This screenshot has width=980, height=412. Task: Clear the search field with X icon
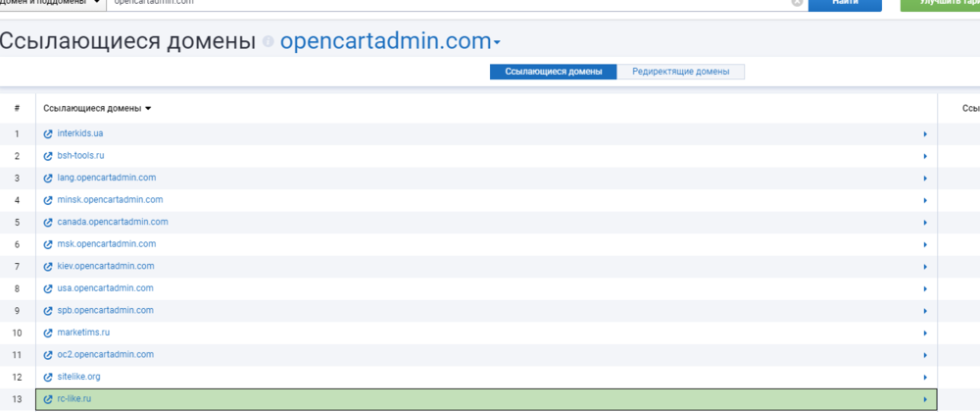[x=797, y=3]
